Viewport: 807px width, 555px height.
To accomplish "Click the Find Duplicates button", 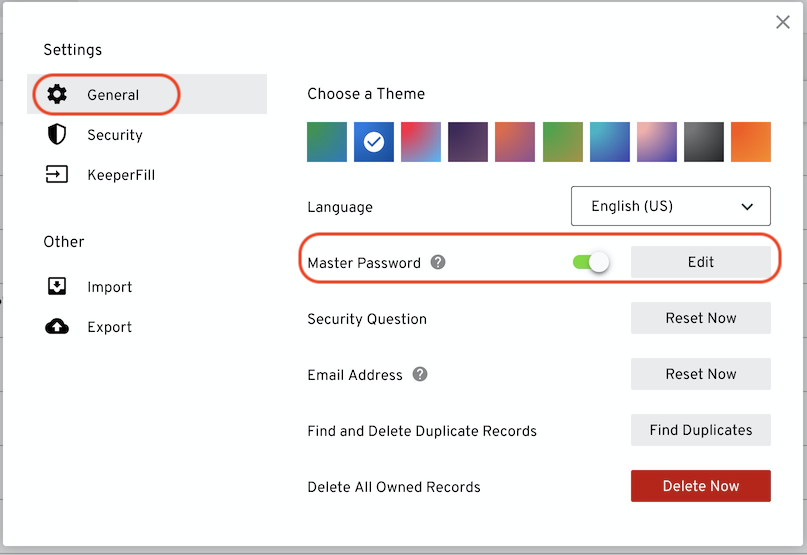I will point(700,430).
